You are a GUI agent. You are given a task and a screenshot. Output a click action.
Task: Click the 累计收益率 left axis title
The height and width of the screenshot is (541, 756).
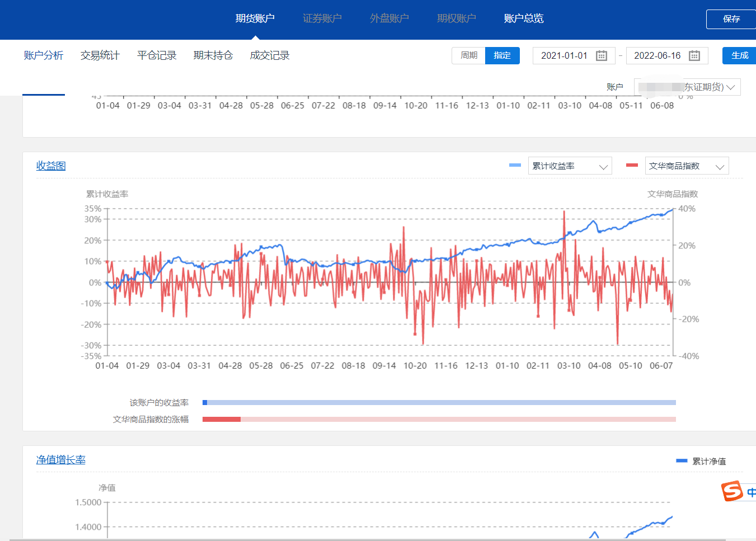coord(107,194)
